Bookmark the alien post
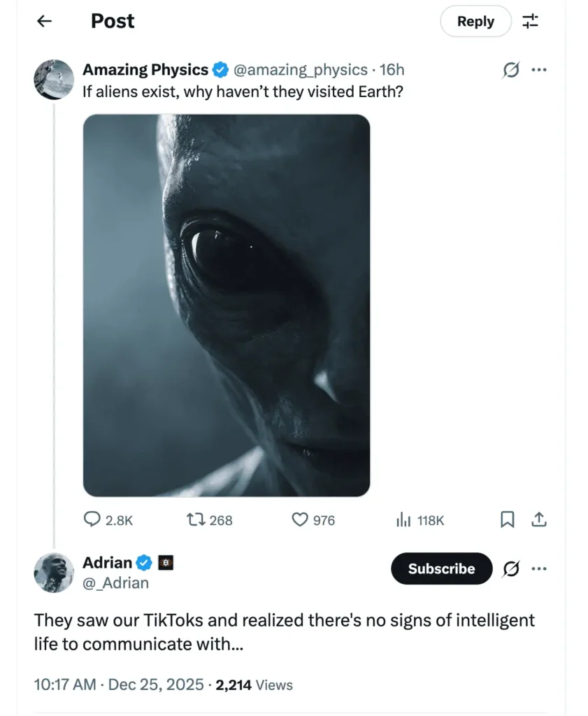The image size is (588, 716). coord(508,520)
